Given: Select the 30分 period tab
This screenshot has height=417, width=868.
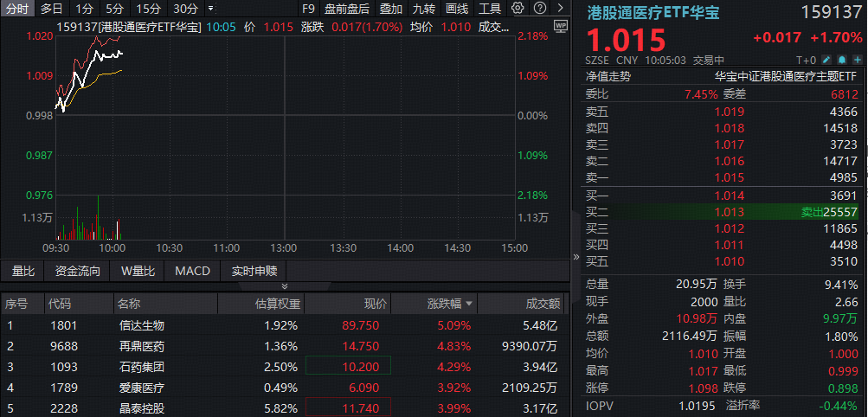Looking at the screenshot, I should point(185,9).
